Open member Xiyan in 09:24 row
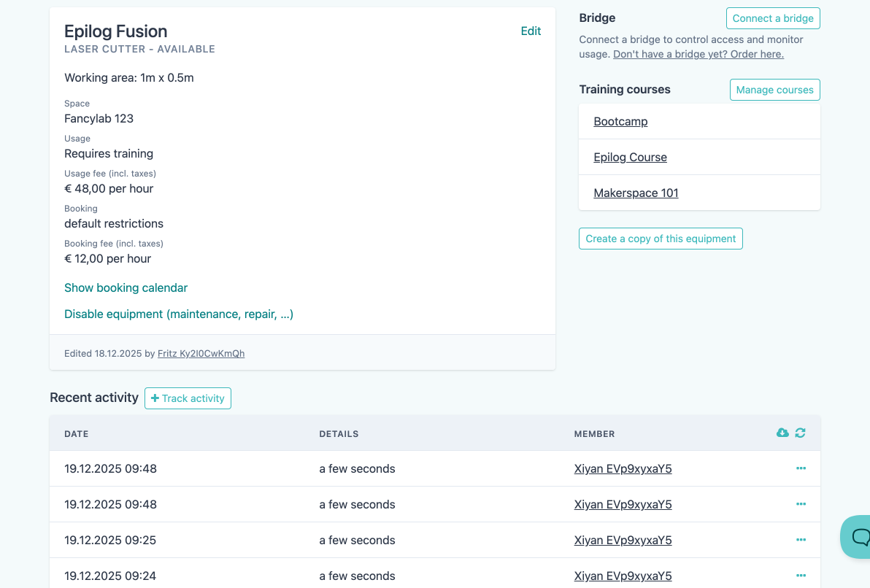Image resolution: width=870 pixels, height=588 pixels. 623,576
